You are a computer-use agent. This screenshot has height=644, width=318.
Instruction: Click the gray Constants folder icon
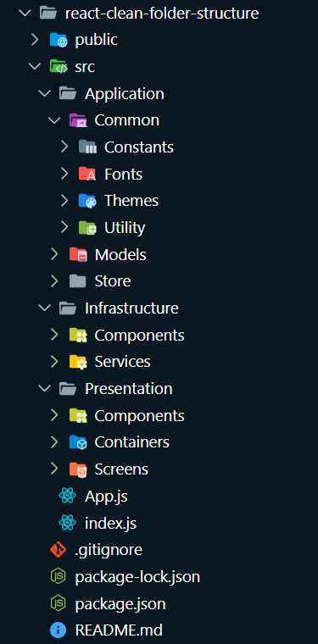(87, 147)
